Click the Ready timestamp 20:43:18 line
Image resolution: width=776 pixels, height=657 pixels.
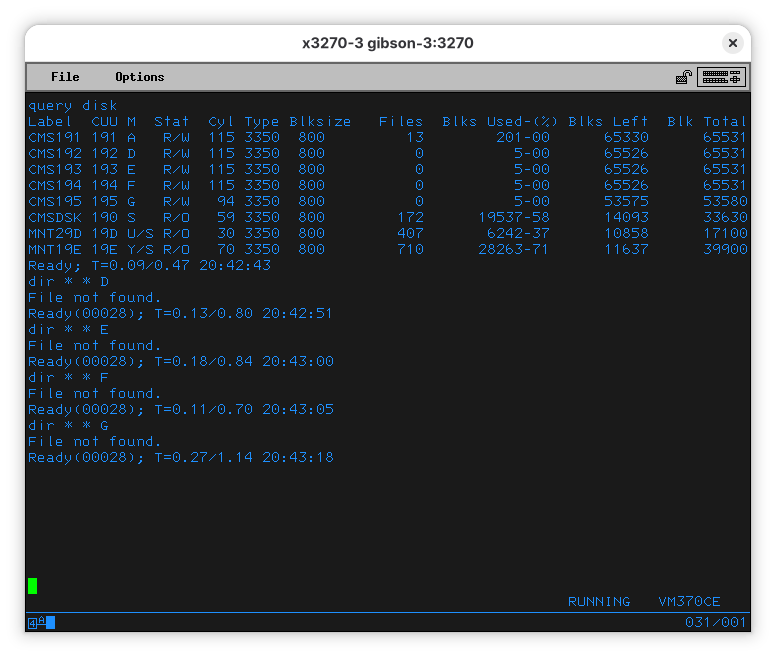pos(181,457)
